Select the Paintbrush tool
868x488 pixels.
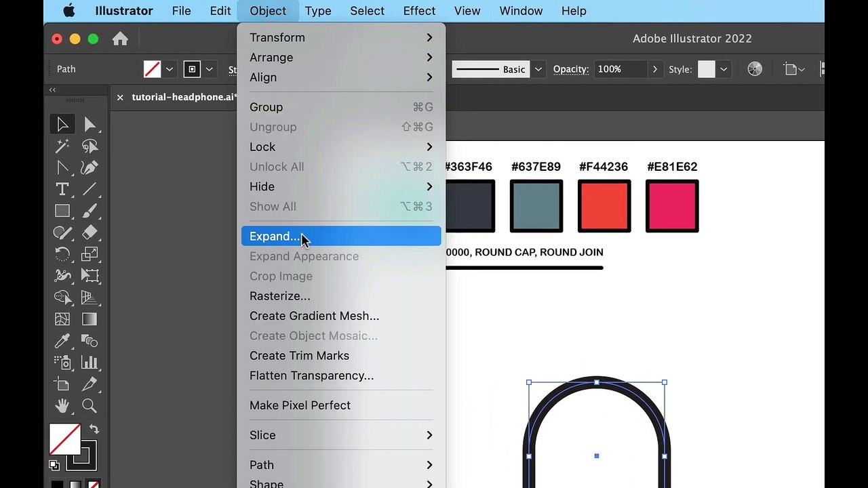point(90,211)
